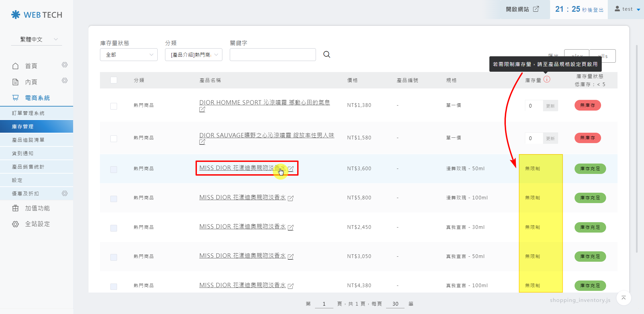Click external link icon under DIOR HOMME SPORT
This screenshot has height=314, width=644.
tap(202, 110)
